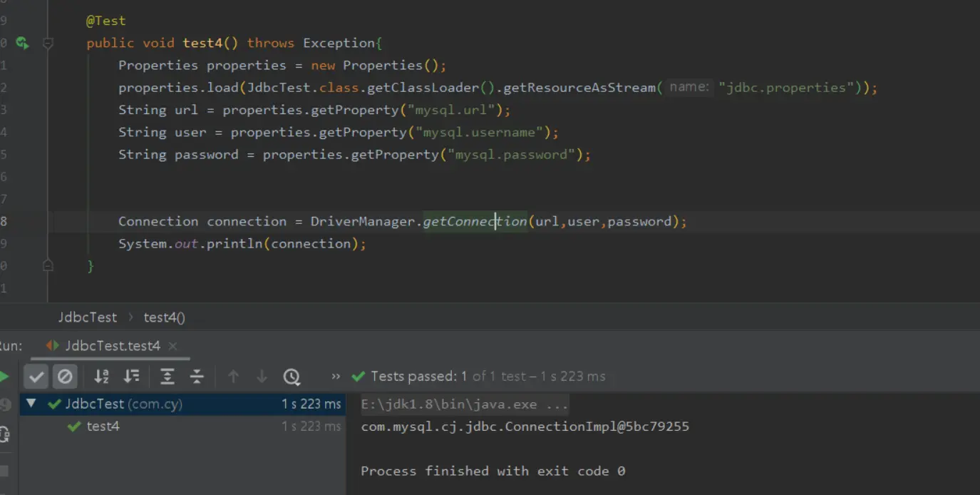Click the 'com.mysql.cj.jdbc.ConnectionImpl@5bc79255' output line
This screenshot has width=980, height=495.
tap(525, 427)
